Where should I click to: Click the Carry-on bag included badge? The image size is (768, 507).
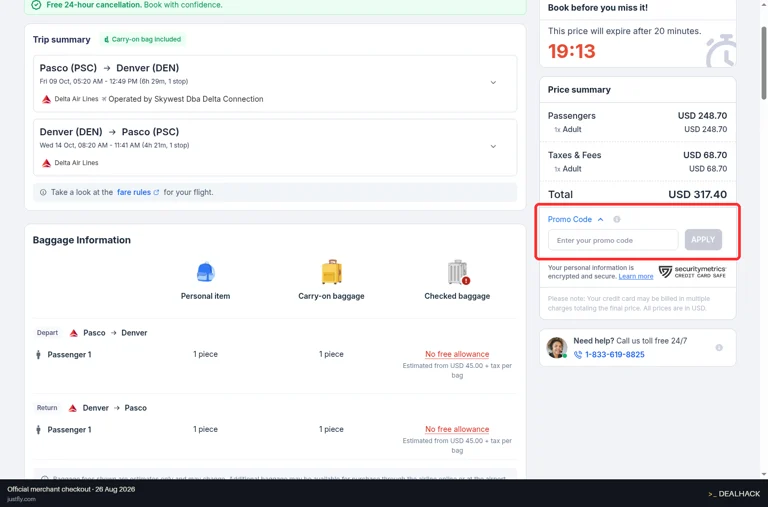(x=143, y=39)
